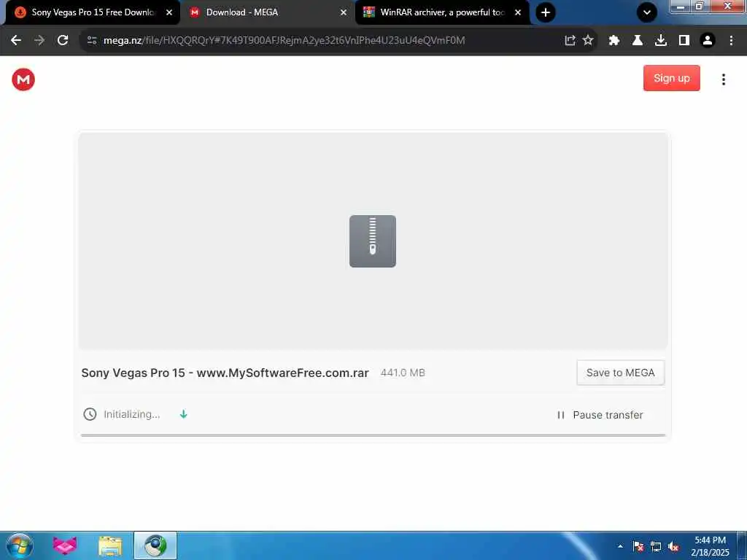Image resolution: width=747 pixels, height=560 pixels.
Task: Go forward one page
Action: pos(39,40)
